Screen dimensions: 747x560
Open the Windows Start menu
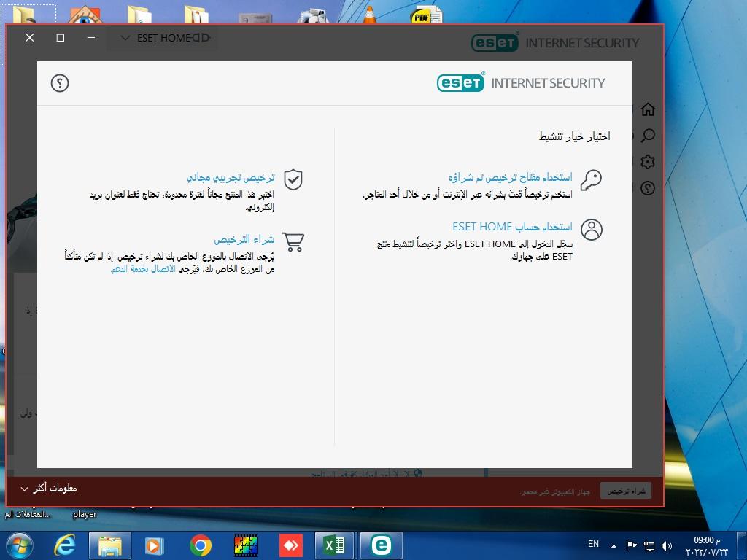19,545
